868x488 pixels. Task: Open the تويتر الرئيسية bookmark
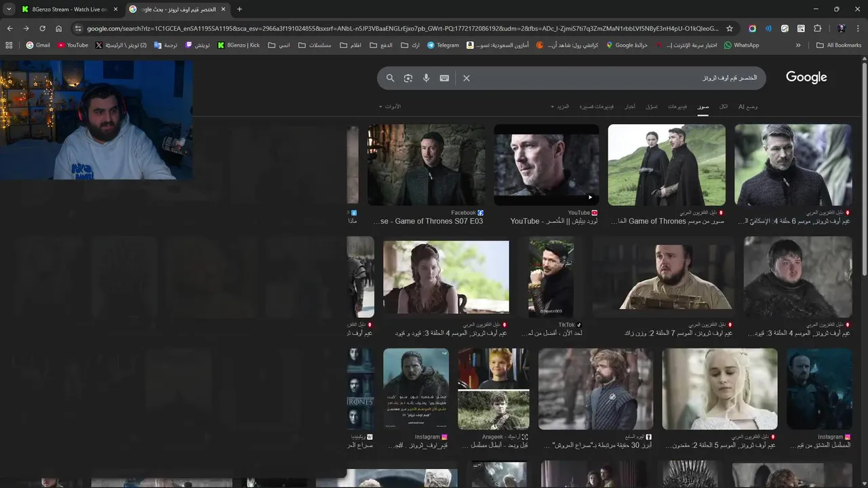tap(121, 45)
